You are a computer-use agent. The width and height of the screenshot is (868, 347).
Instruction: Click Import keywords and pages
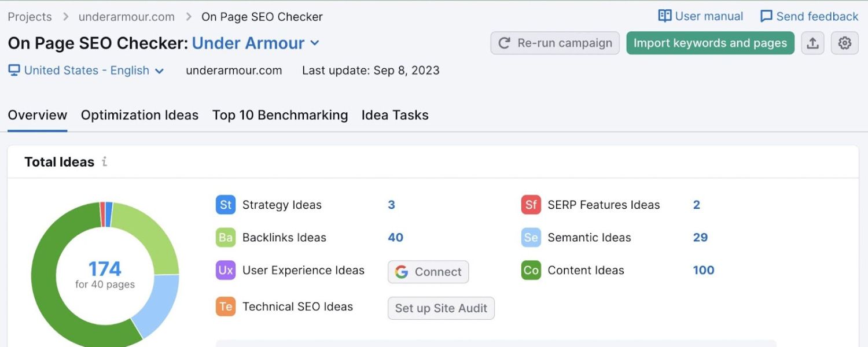[x=710, y=43]
